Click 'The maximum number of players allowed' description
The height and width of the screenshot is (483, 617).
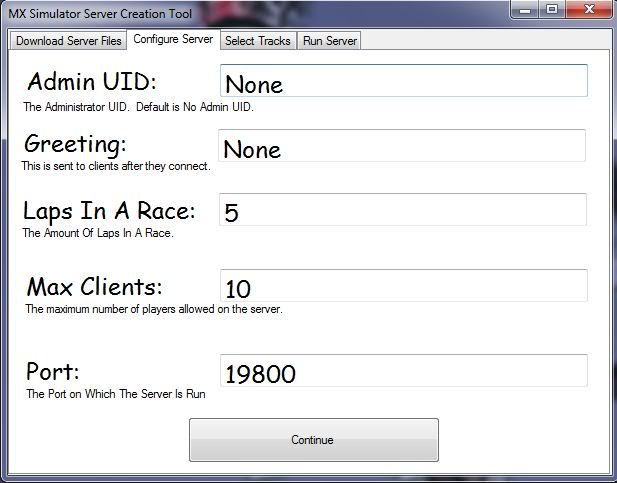pos(154,309)
